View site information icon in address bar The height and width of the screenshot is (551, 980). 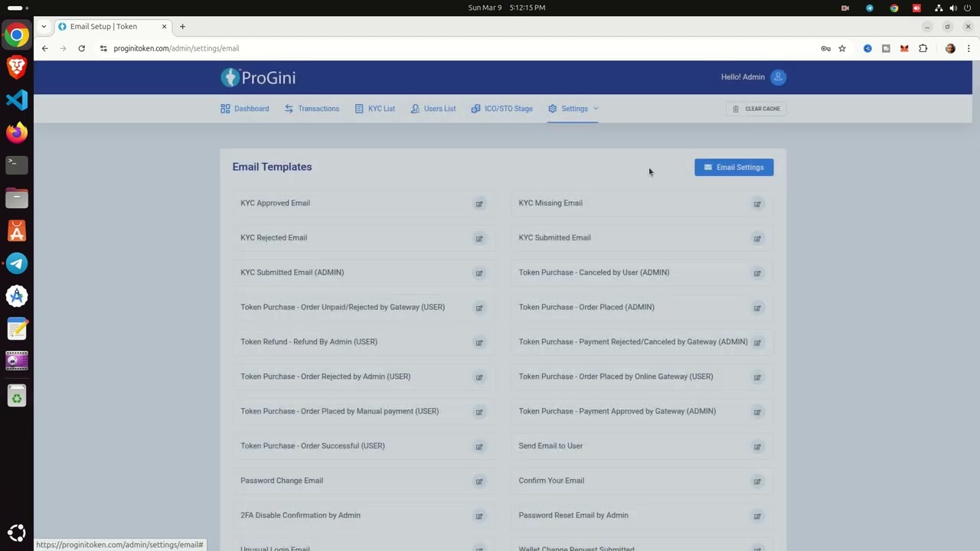(x=103, y=48)
